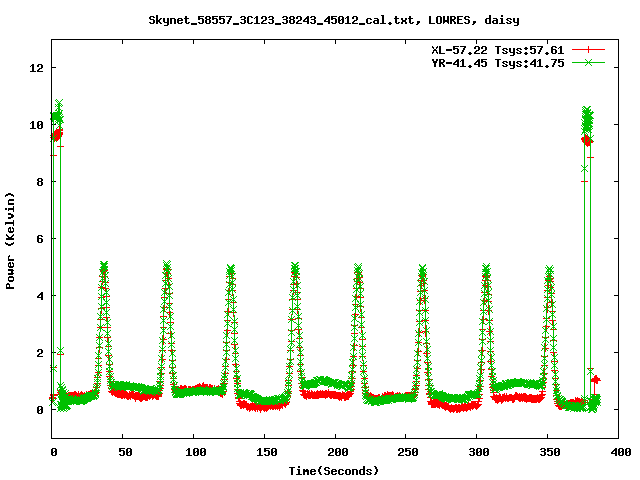Click the y-axis tick label 4
The width and height of the screenshot is (640, 480).
click(40, 296)
